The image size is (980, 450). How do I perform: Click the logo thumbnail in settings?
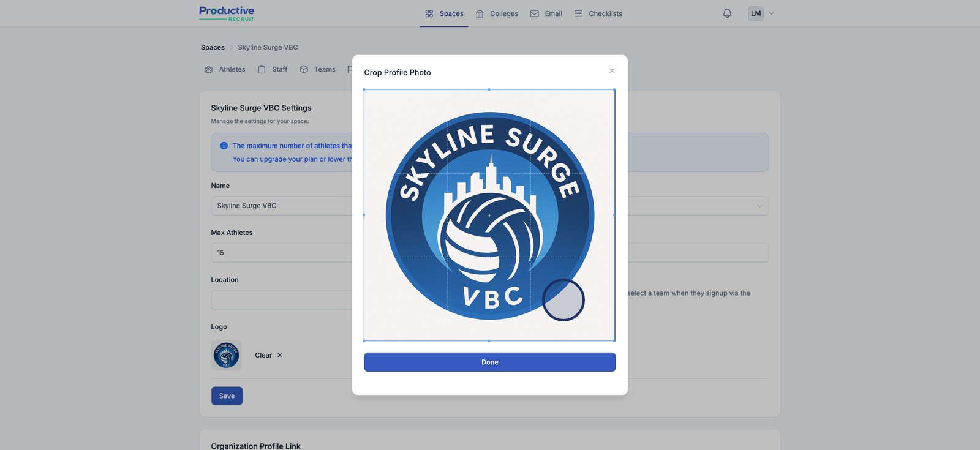pos(226,355)
